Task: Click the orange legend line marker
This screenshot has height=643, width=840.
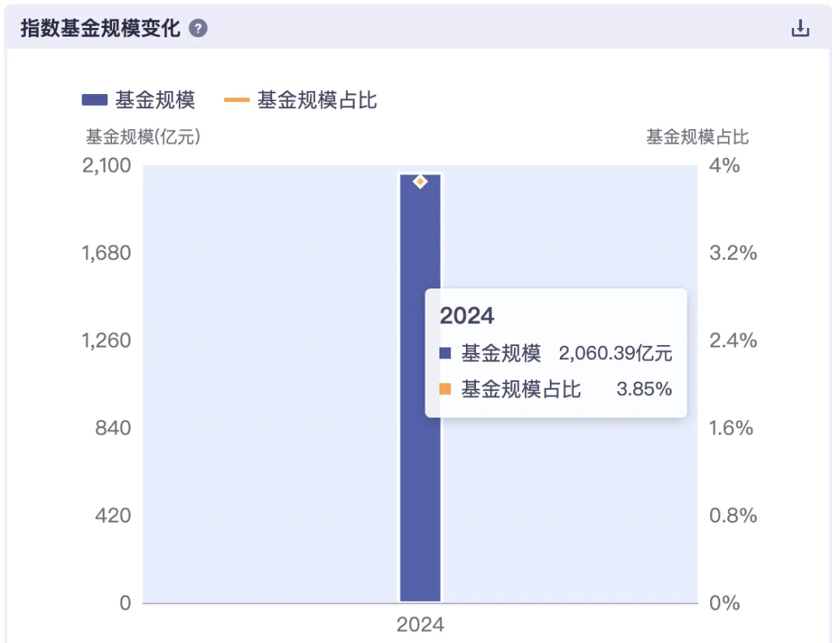Action: point(236,100)
